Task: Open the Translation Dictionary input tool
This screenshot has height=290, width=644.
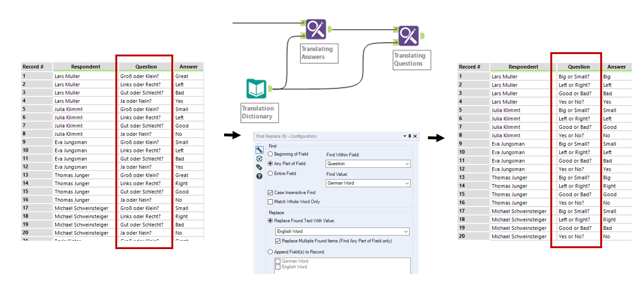Action: [256, 89]
